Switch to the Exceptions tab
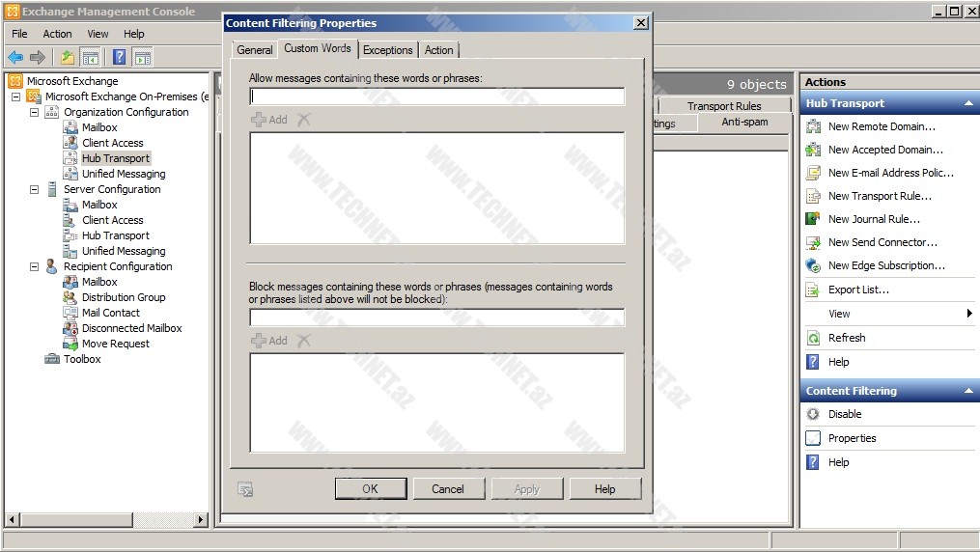The width and height of the screenshot is (980, 552). coord(387,50)
